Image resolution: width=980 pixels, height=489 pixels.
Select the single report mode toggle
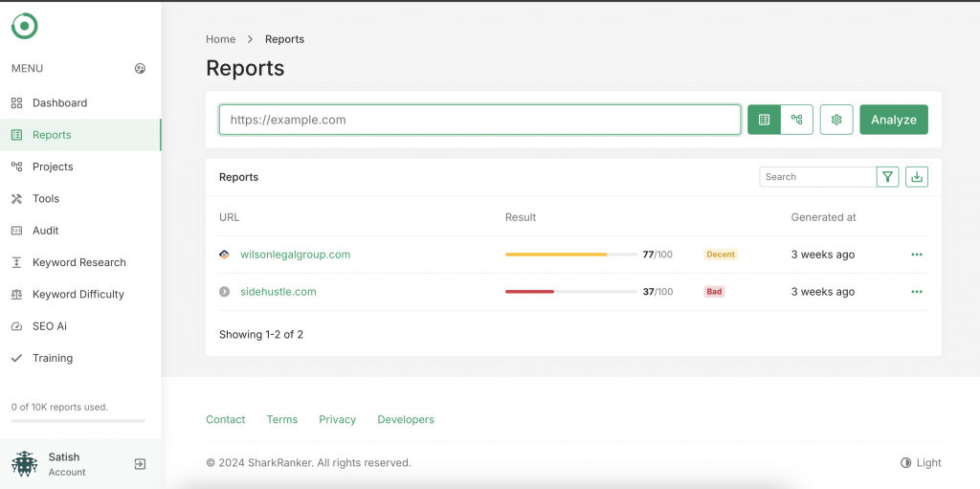764,120
